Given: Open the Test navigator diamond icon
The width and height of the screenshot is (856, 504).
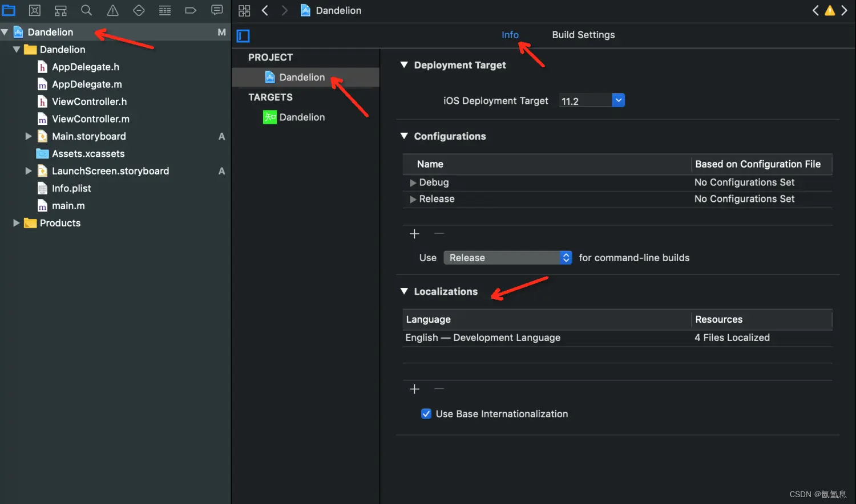Looking at the screenshot, I should (x=139, y=10).
